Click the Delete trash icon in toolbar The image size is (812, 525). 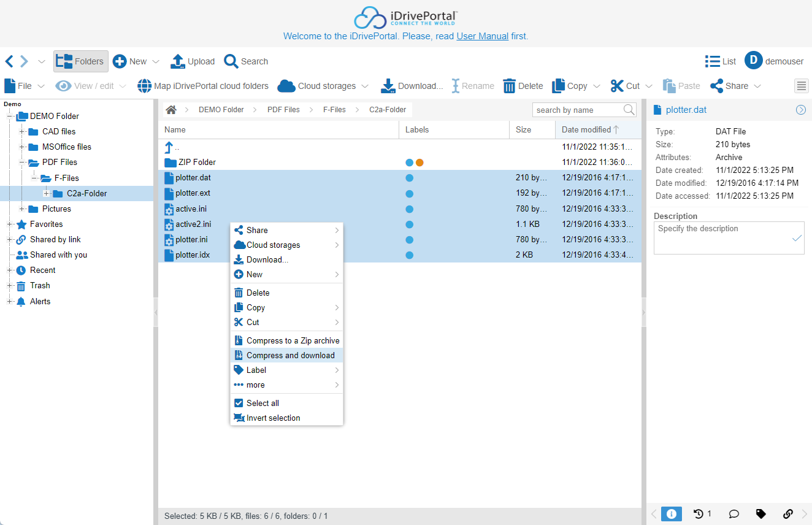(x=509, y=86)
